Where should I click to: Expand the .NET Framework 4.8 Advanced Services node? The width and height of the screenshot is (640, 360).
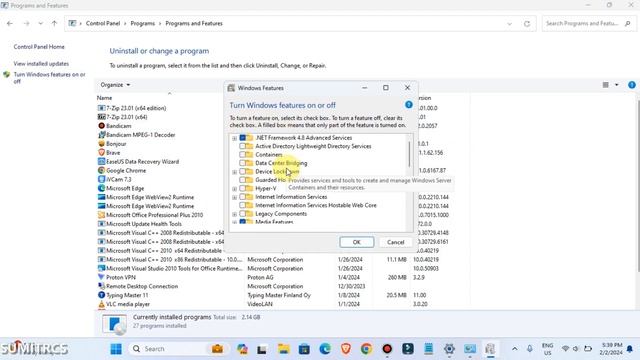235,138
